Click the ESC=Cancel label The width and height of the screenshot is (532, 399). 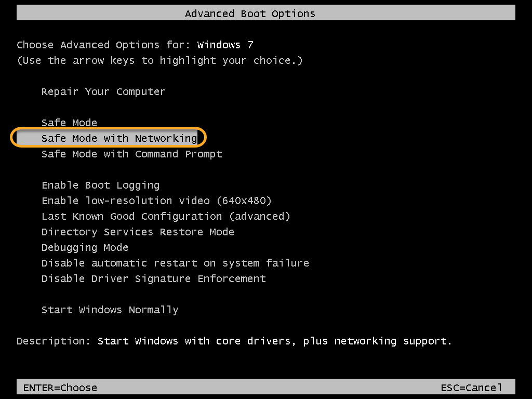(471, 388)
